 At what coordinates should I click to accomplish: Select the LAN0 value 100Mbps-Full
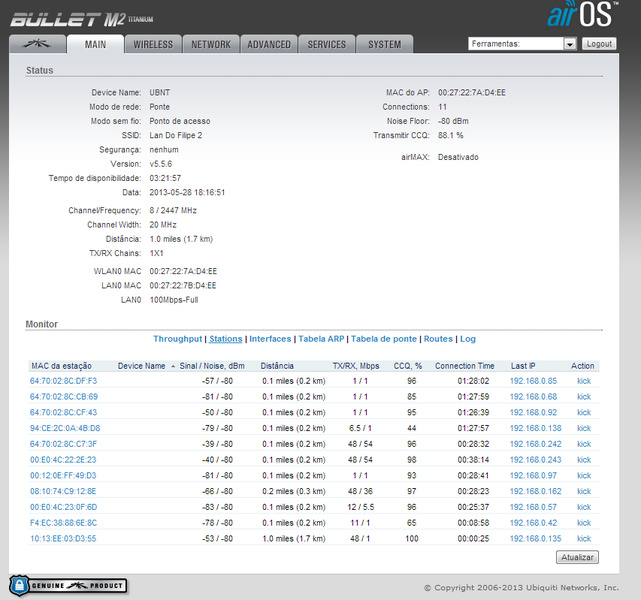point(174,300)
